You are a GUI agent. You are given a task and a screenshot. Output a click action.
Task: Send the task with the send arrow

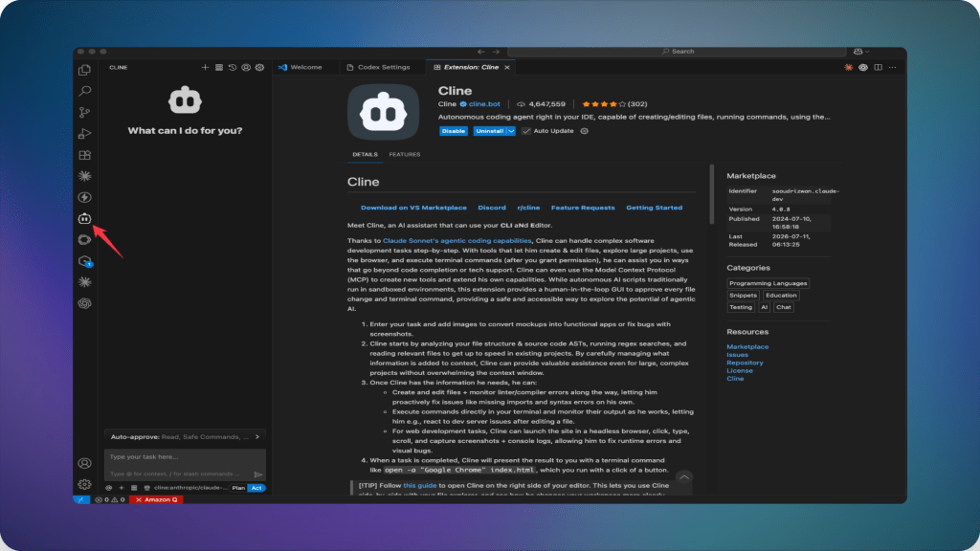coord(258,474)
